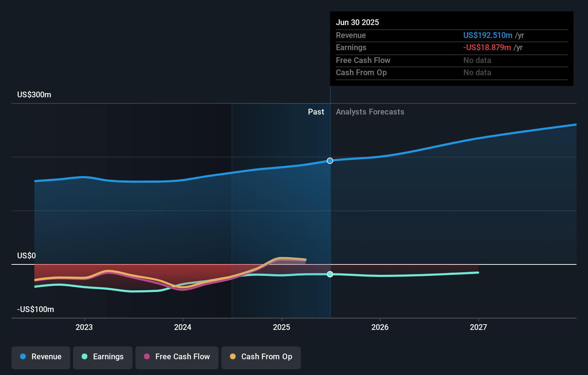This screenshot has width=588, height=375.
Task: Expand the tooltip Revenue row
Action: pos(452,35)
